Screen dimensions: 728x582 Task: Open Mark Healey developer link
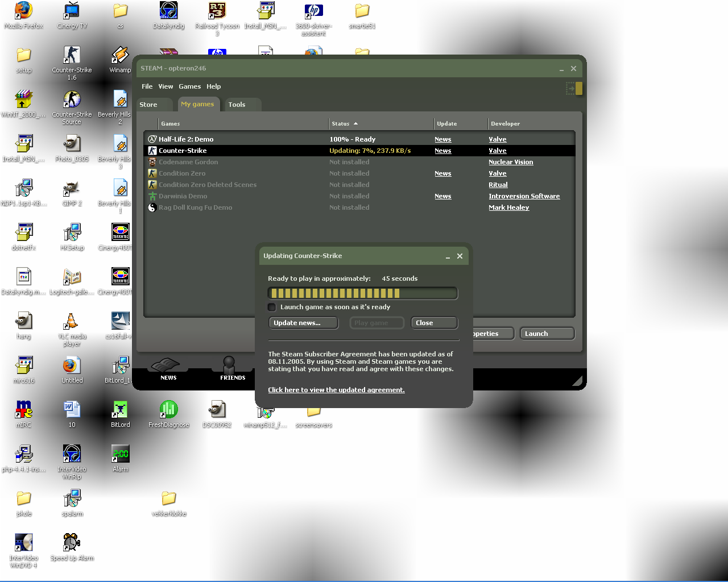click(x=508, y=207)
